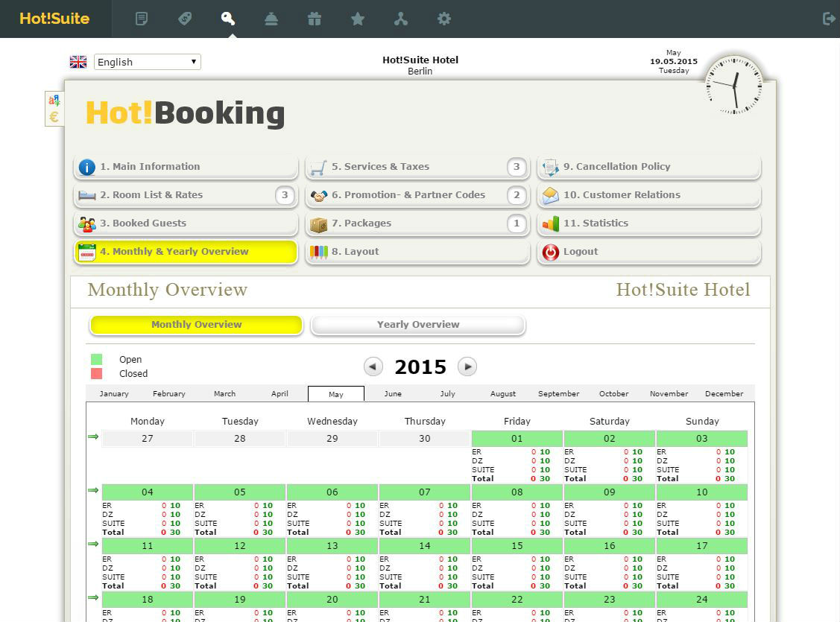Click the blue info icon of Main Information
The width and height of the screenshot is (840, 622).
pyautogui.click(x=86, y=167)
